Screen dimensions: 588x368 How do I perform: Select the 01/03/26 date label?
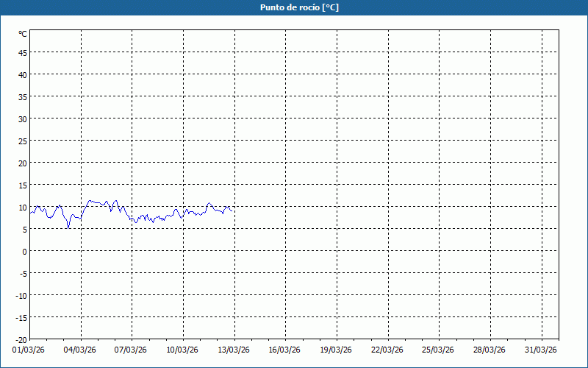tap(29, 350)
